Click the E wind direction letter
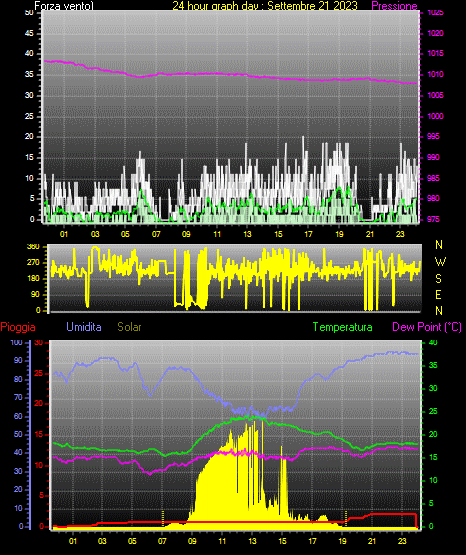Viewport: 466px width, 555px height. tap(438, 295)
